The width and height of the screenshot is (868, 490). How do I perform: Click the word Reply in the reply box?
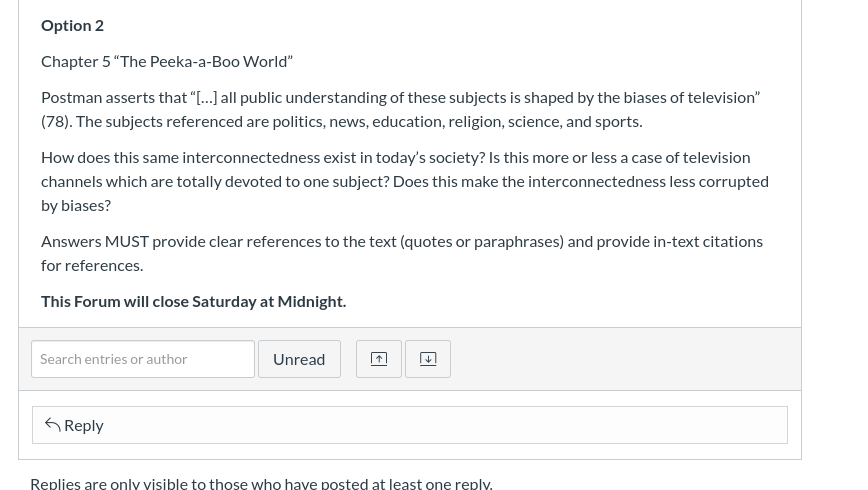[84, 425]
